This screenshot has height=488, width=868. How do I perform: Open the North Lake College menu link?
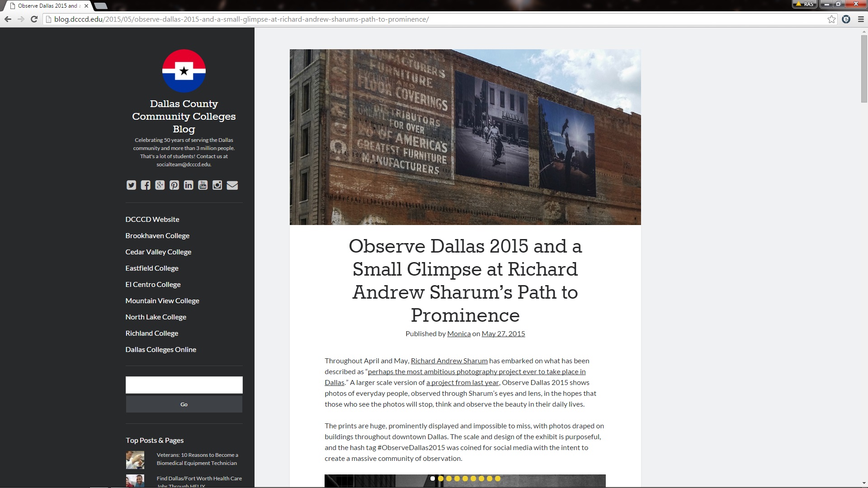tap(156, 317)
